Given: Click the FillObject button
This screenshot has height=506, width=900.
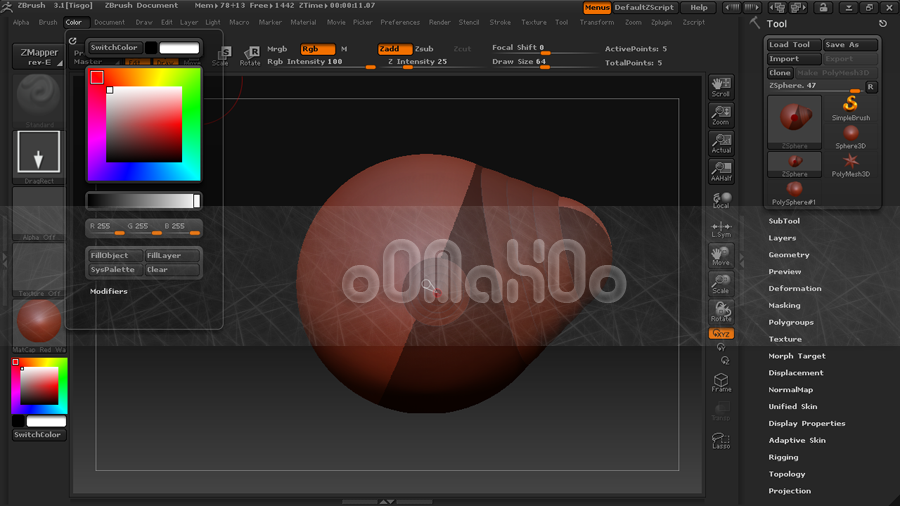Looking at the screenshot, I should (x=115, y=256).
